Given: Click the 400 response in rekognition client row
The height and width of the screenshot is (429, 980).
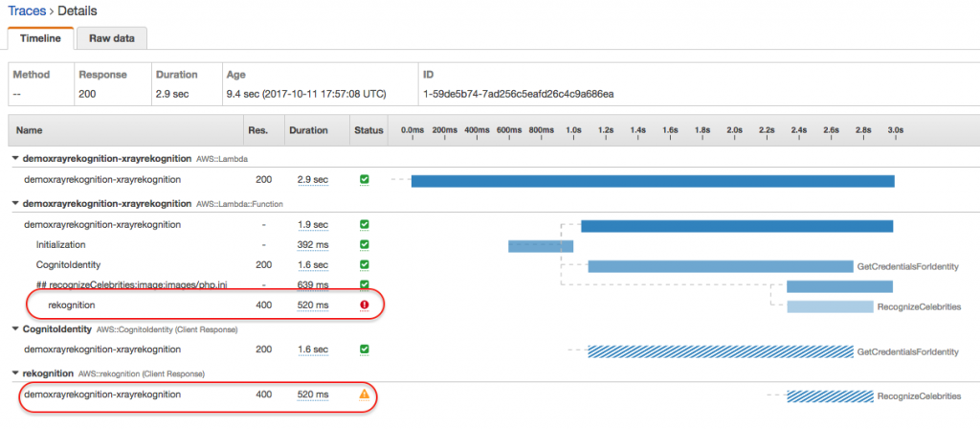Looking at the screenshot, I should click(264, 395).
